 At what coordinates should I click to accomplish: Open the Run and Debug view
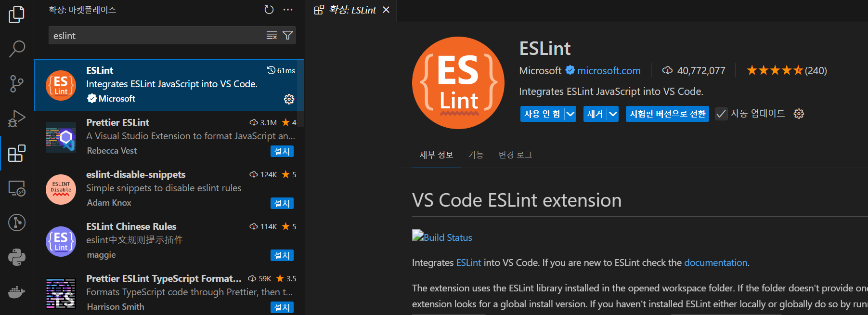(17, 118)
